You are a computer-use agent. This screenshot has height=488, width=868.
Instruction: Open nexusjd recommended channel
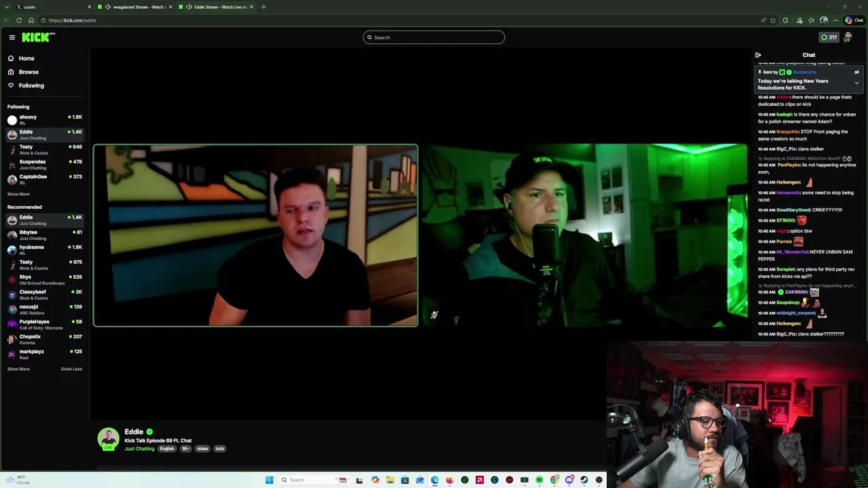pos(45,309)
